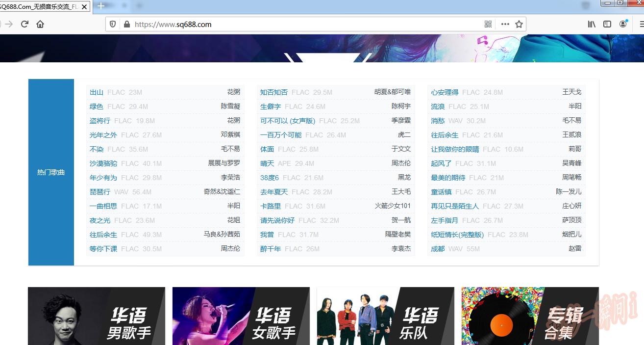
Task: Open the Firefox Library
Action: point(592,24)
